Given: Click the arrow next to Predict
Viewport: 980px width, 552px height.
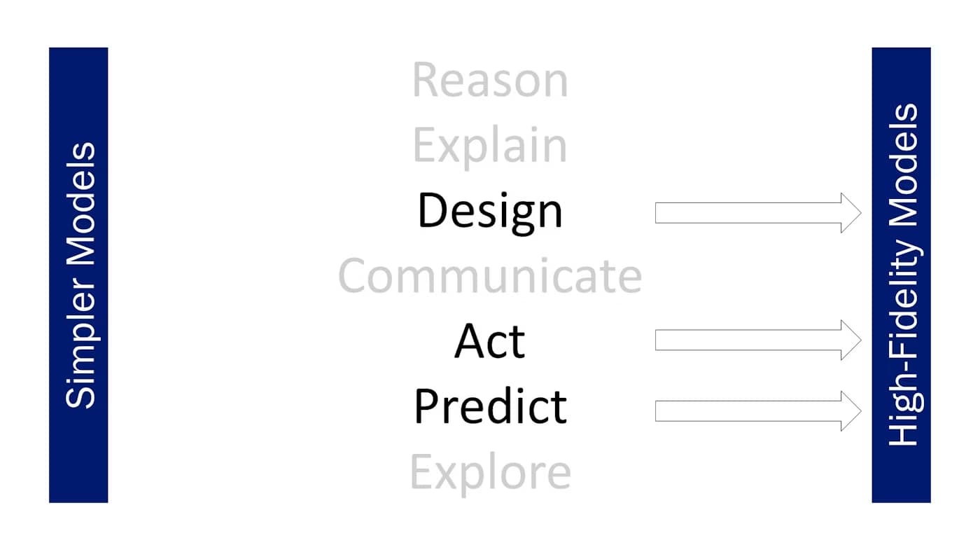Looking at the screenshot, I should 757,411.
